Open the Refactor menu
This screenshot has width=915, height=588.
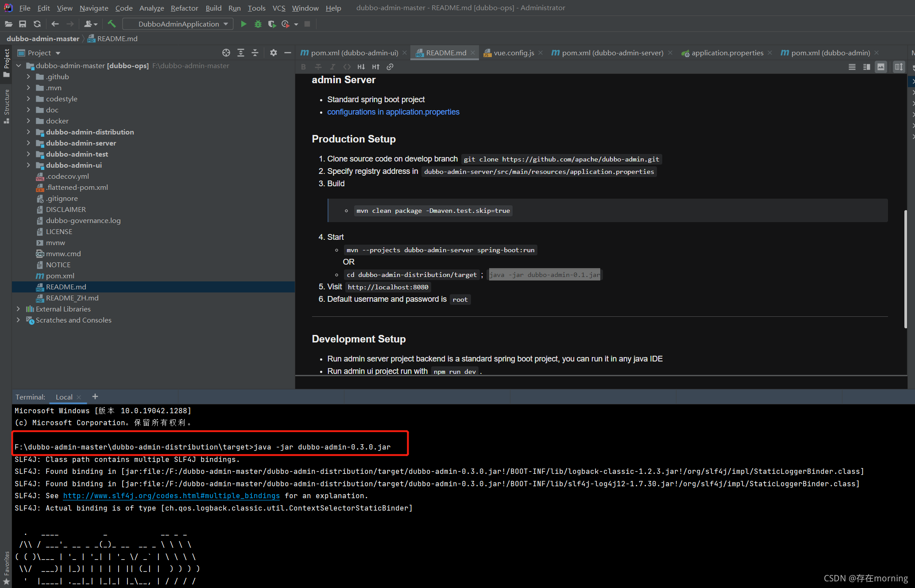(x=184, y=8)
